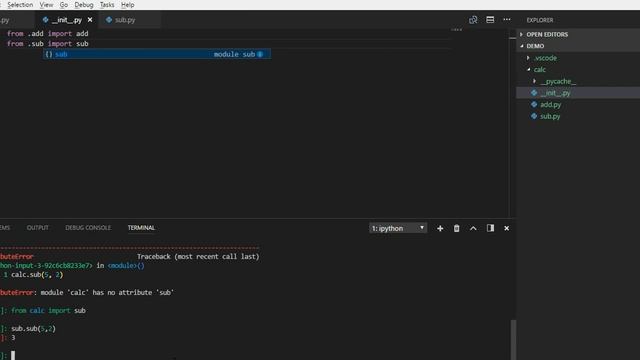Collapse the DEMO folder section
The width and height of the screenshot is (640, 360).
point(578,46)
